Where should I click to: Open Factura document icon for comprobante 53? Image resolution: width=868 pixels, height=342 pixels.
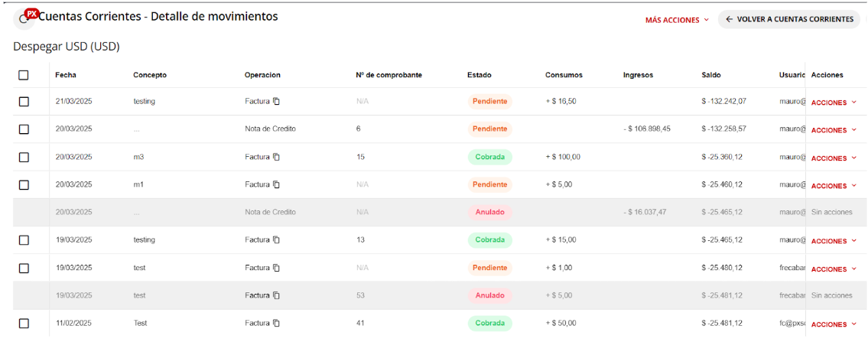(277, 295)
